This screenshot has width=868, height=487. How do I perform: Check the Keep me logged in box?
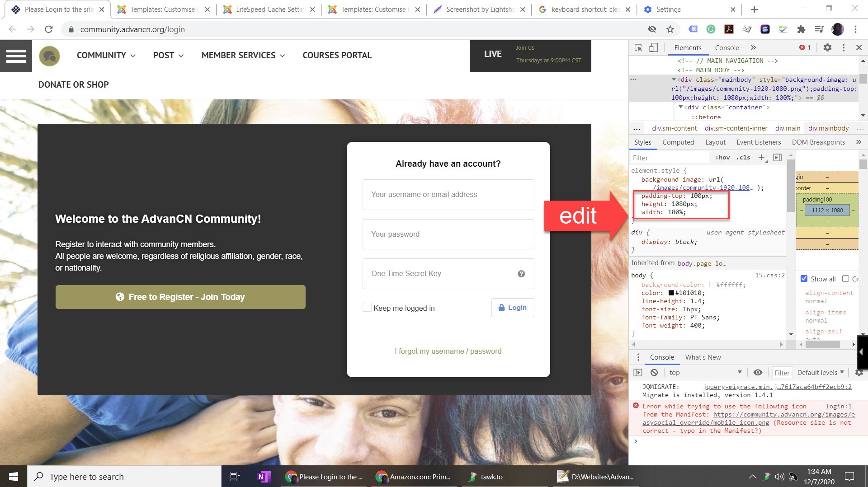pos(367,308)
